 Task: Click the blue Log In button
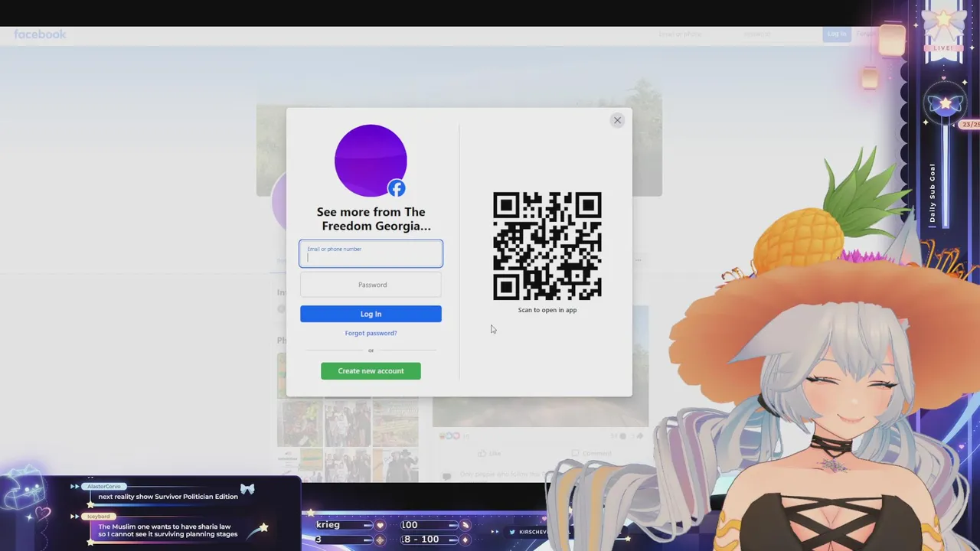[x=371, y=314]
